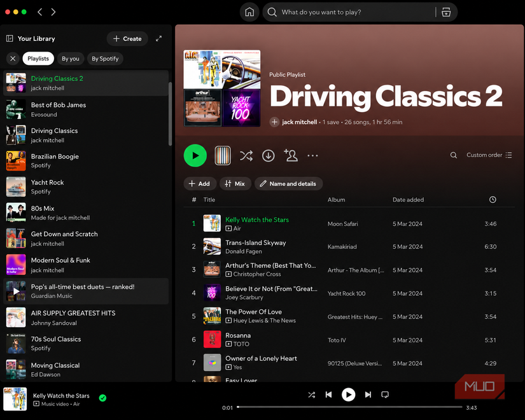Download the playlist for offline
The image size is (525, 420).
pyautogui.click(x=268, y=155)
